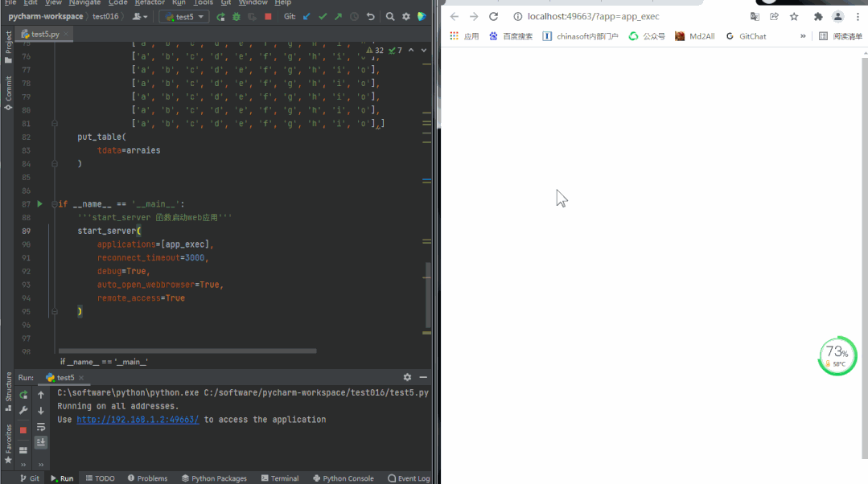Toggle soft-wrap in Run console
This screenshot has height=484, width=868.
[41, 427]
